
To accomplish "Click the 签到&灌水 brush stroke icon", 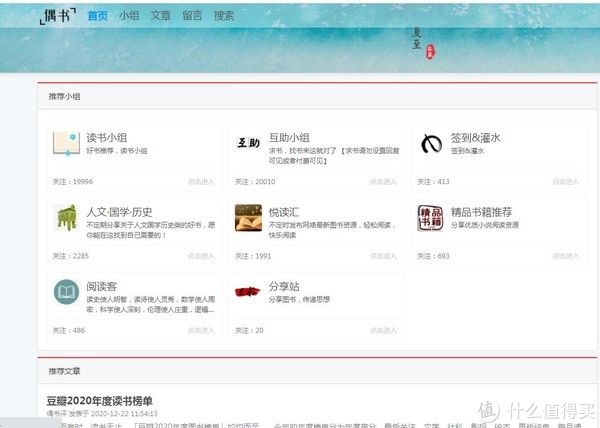I will (x=431, y=143).
